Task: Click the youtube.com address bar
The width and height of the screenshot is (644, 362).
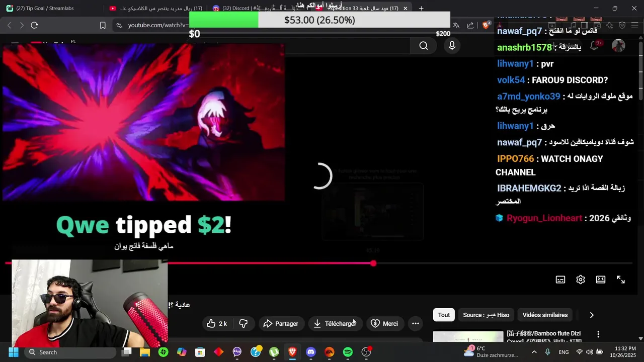Action: point(158,25)
